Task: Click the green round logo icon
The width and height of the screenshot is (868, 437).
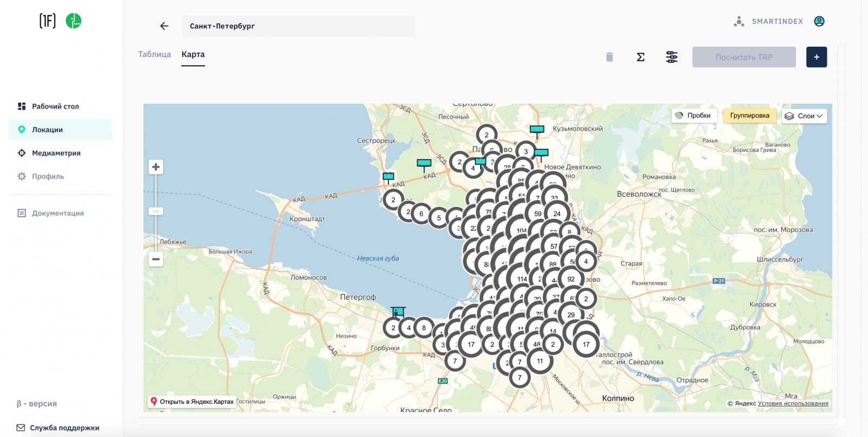Action: click(x=73, y=21)
